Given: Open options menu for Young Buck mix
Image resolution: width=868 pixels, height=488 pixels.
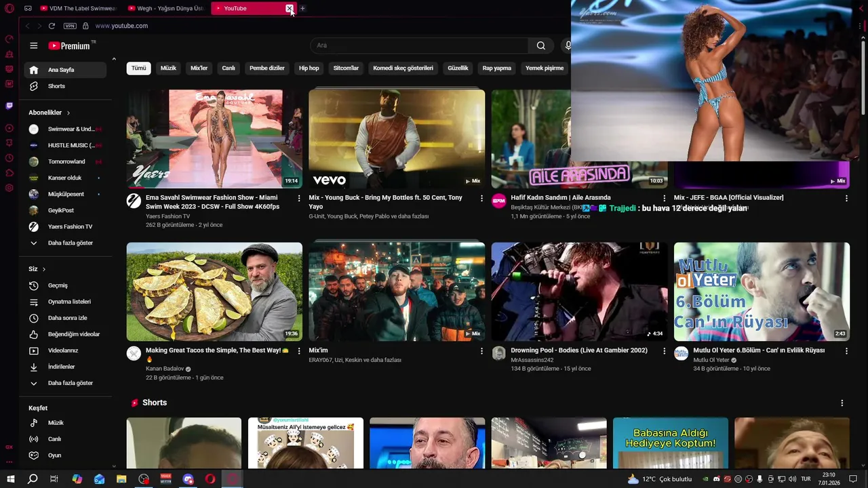Looking at the screenshot, I should point(481,198).
